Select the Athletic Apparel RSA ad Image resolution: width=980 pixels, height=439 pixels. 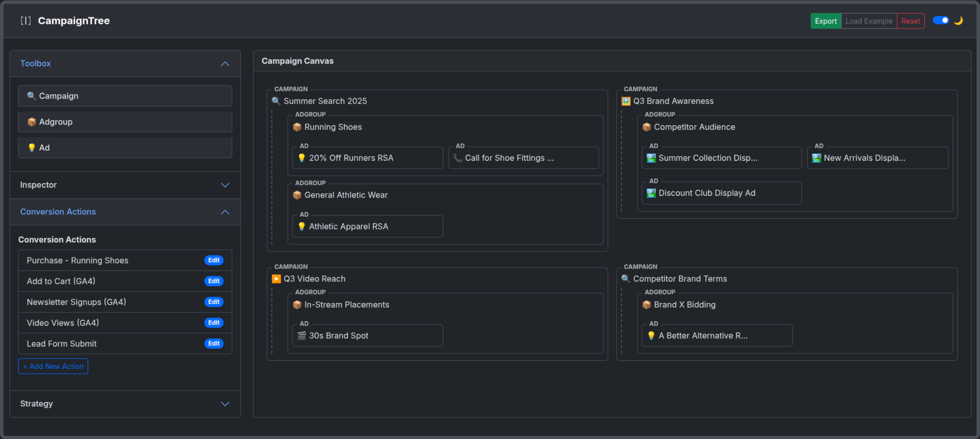tap(368, 227)
